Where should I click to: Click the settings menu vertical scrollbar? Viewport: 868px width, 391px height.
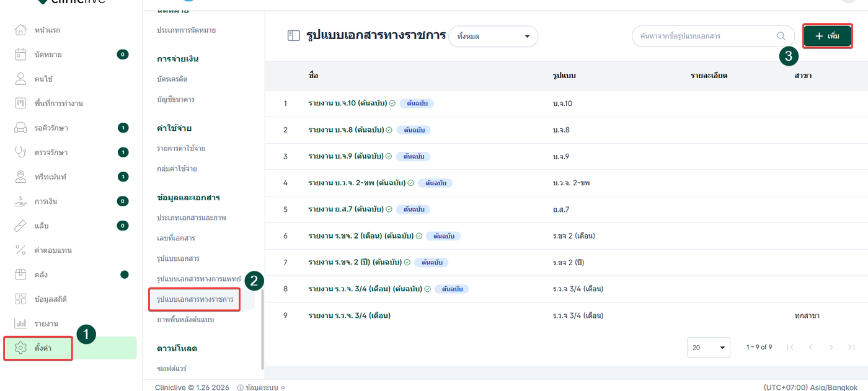(262, 328)
